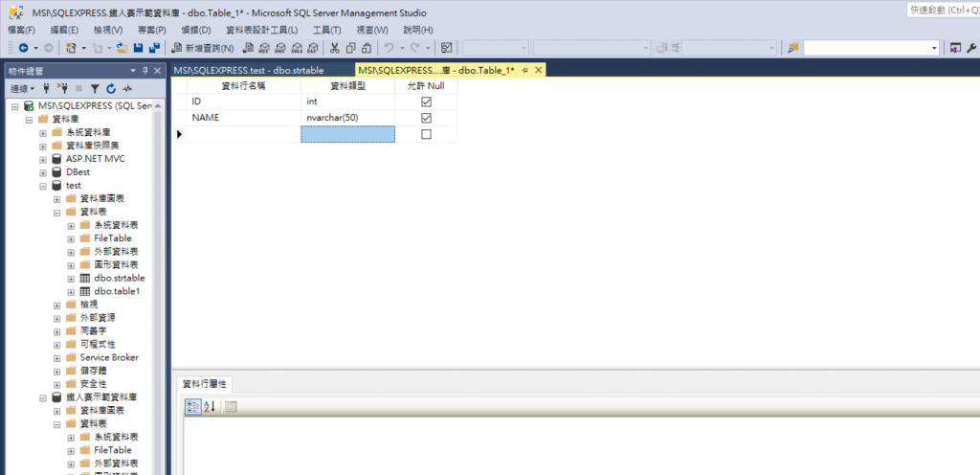Open the 檢視(V) menu
The image size is (980, 475).
108,30
